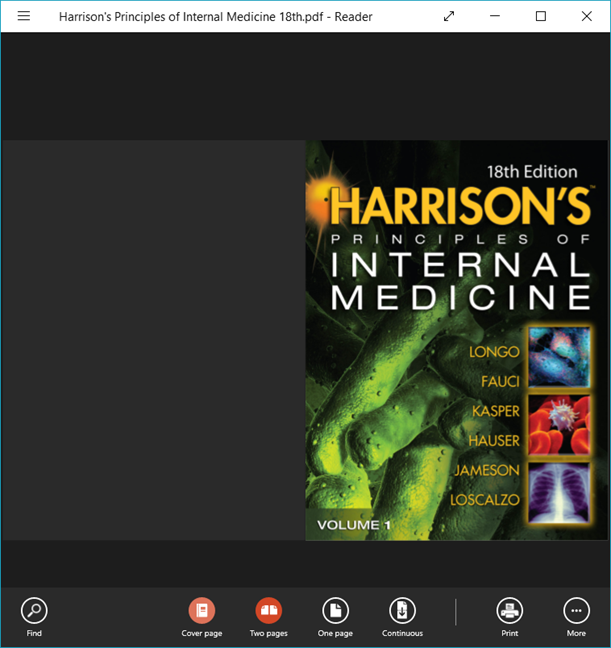Click the '18th Edition' text on the cover
Image resolution: width=611 pixels, height=648 pixels.
pos(532,172)
